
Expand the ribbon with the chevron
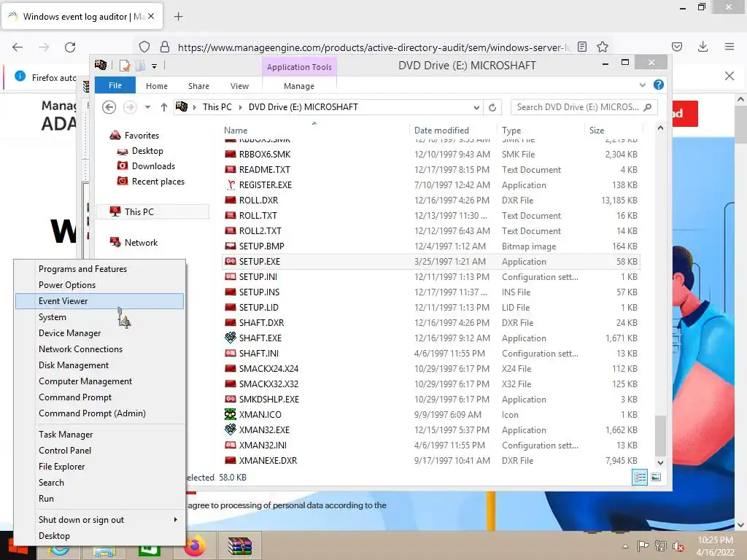pyautogui.click(x=642, y=85)
